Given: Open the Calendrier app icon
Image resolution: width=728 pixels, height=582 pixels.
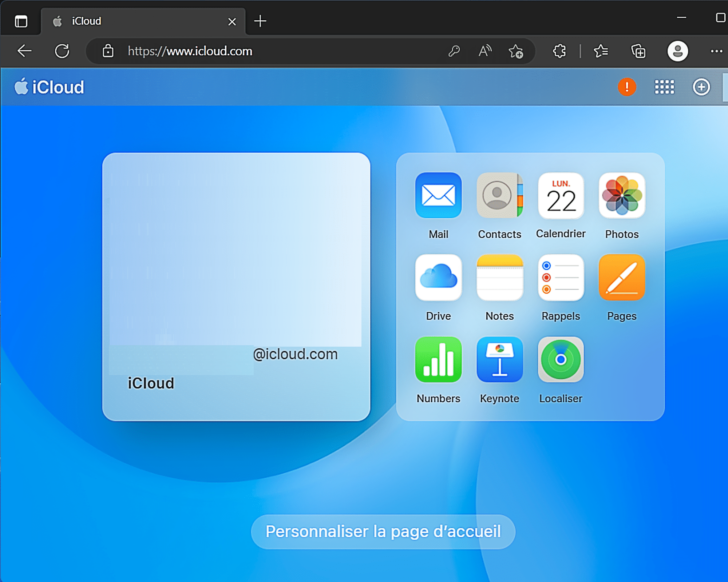Looking at the screenshot, I should pyautogui.click(x=561, y=195).
